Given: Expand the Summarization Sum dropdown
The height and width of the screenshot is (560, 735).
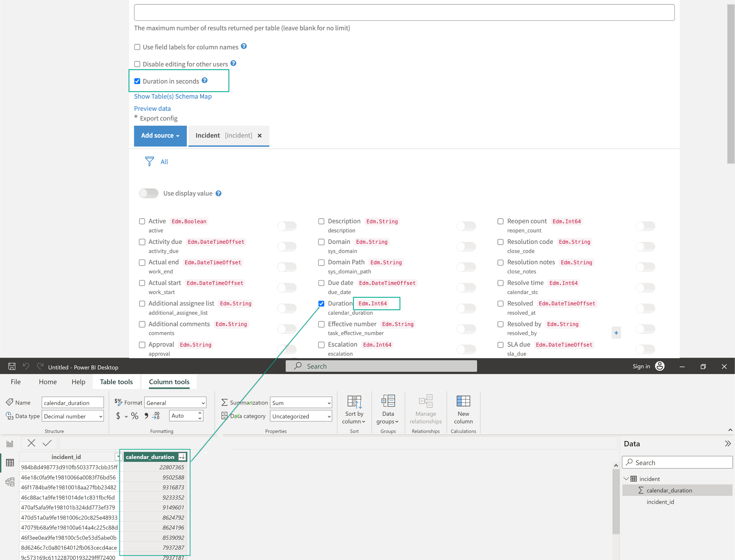Looking at the screenshot, I should (301, 403).
